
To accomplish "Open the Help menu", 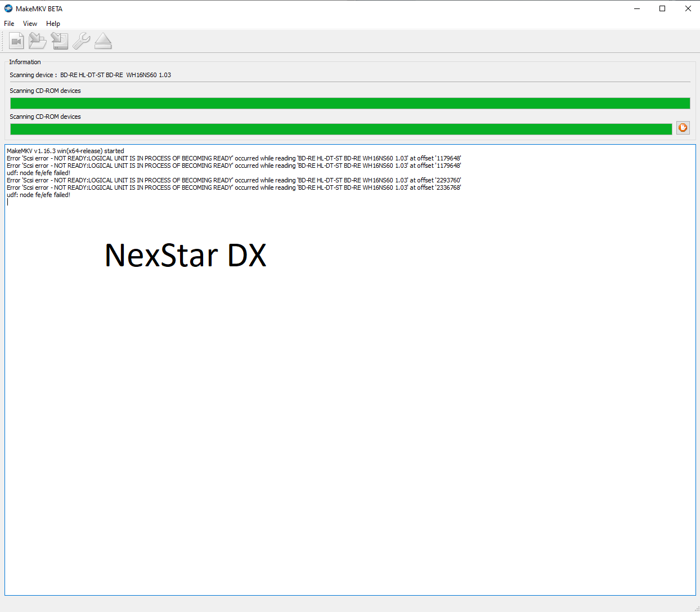I will point(53,24).
